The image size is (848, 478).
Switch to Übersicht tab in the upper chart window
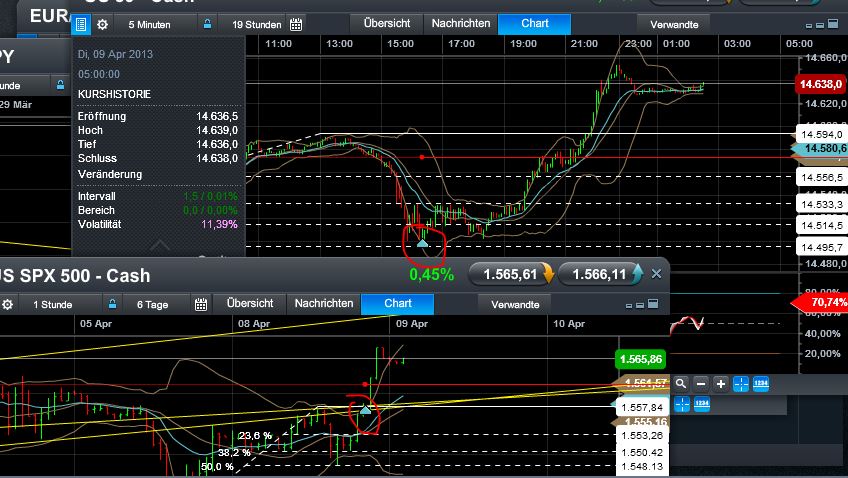coord(387,24)
